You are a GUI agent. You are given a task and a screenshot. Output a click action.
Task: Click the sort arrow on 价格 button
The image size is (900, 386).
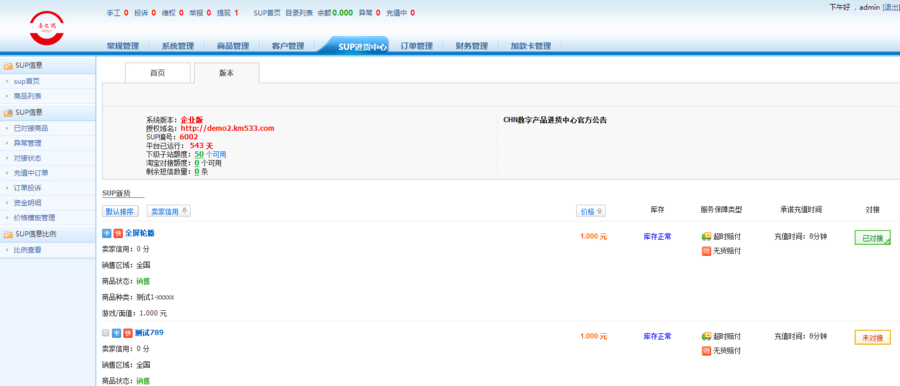click(600, 211)
